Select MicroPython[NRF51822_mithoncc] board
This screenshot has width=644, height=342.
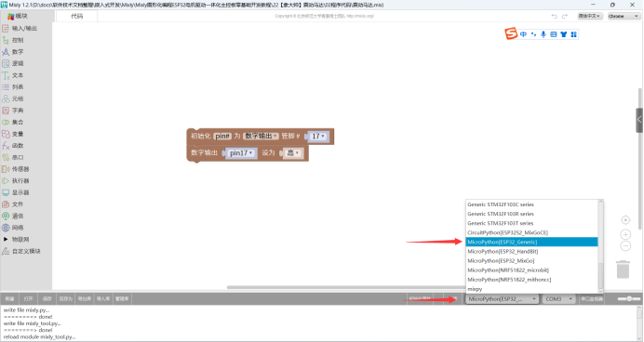point(531,280)
